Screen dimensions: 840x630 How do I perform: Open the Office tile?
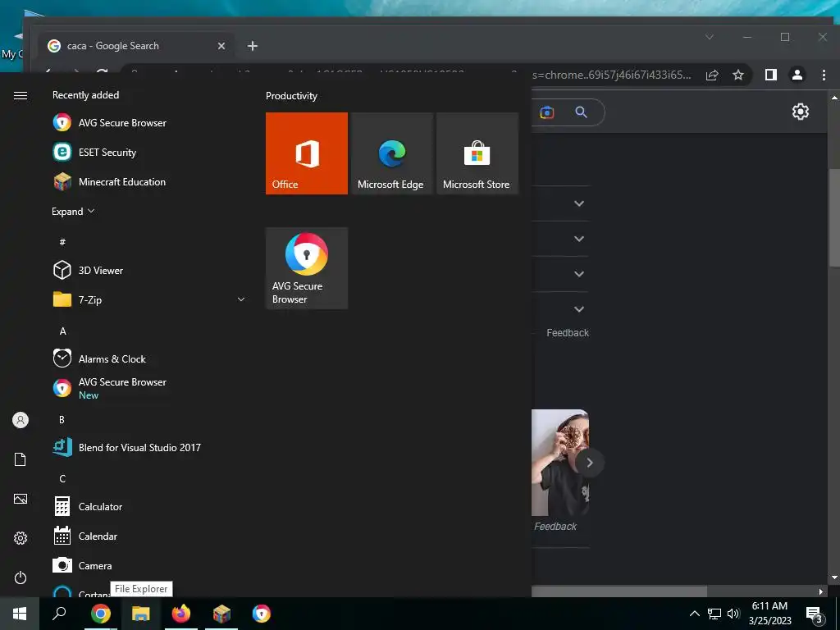307,153
